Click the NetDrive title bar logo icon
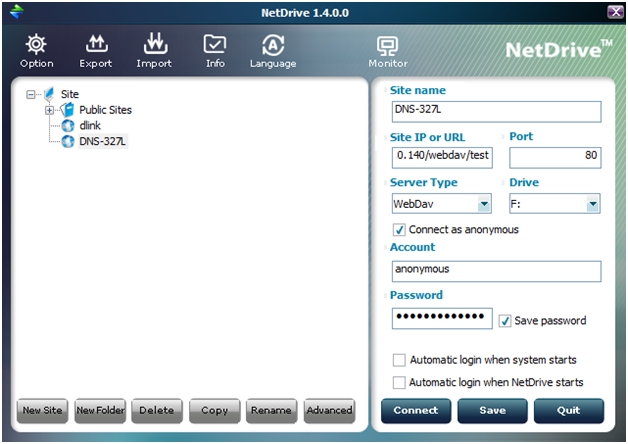The image size is (628, 444). click(x=14, y=11)
